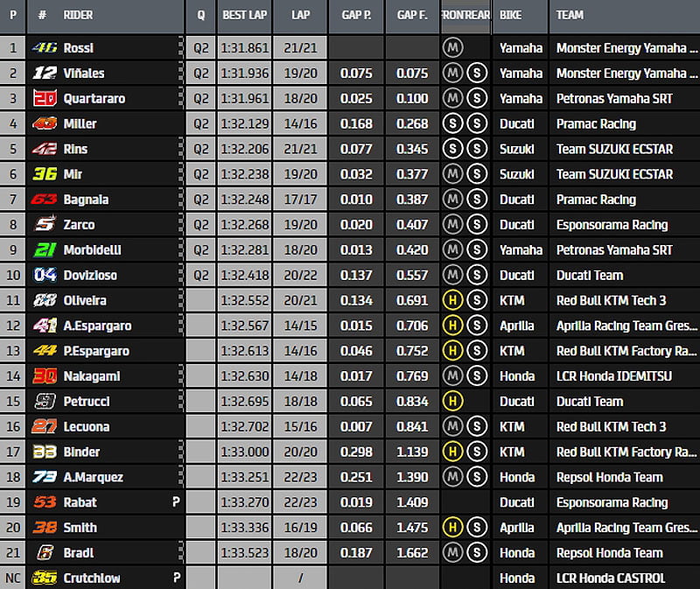The width and height of the screenshot is (700, 589).
Task: Click Lecuona's number 27 logo
Action: point(45,426)
